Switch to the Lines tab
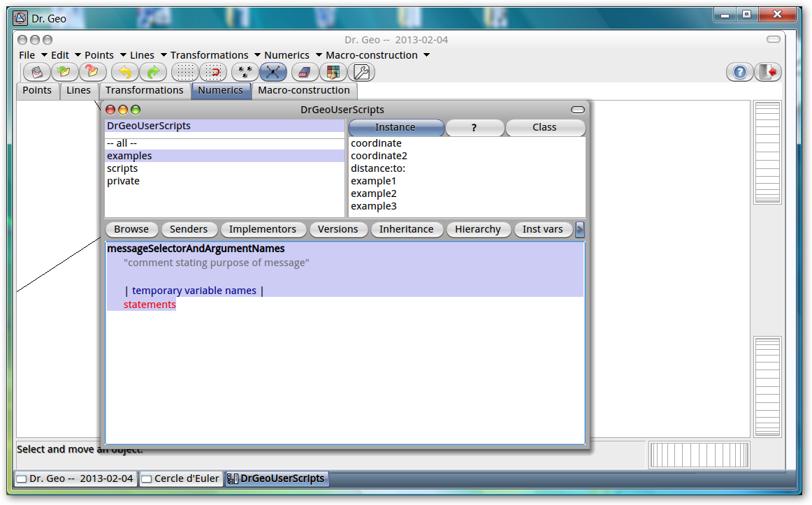This screenshot has width=812, height=505. tap(79, 91)
